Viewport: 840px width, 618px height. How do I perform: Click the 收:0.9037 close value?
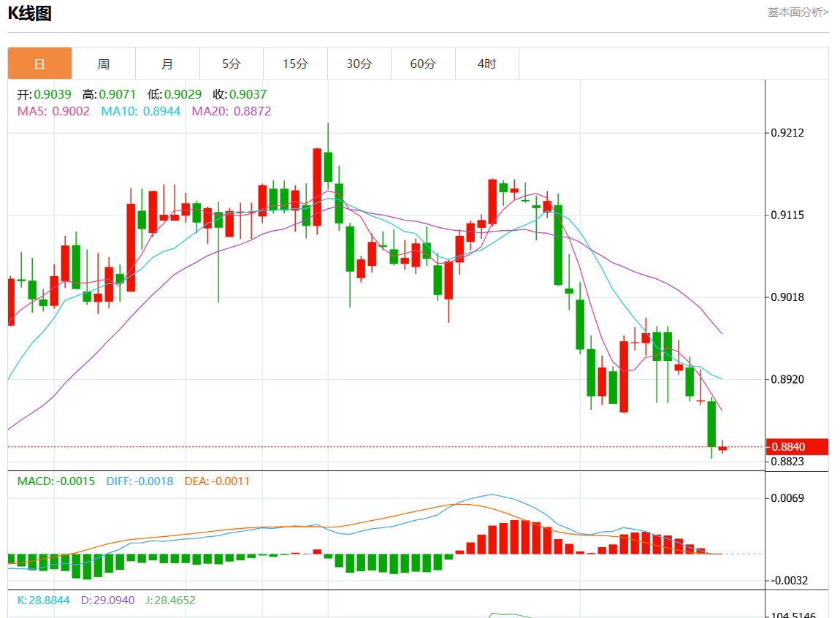(240, 95)
